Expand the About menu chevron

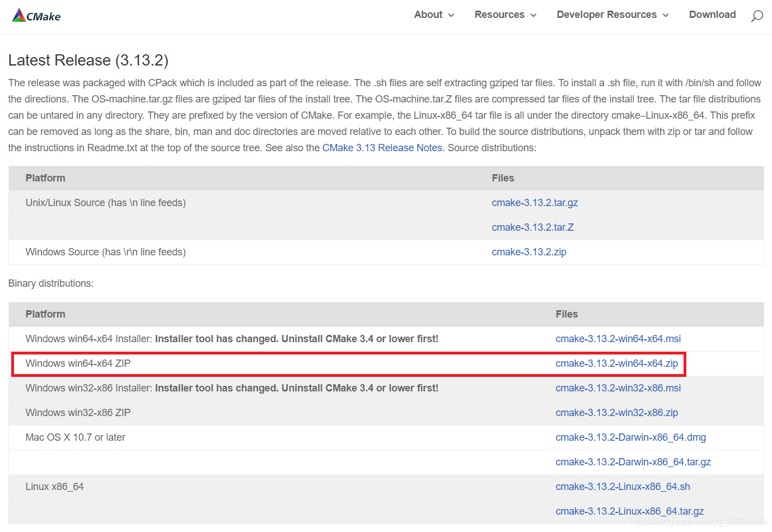click(451, 15)
